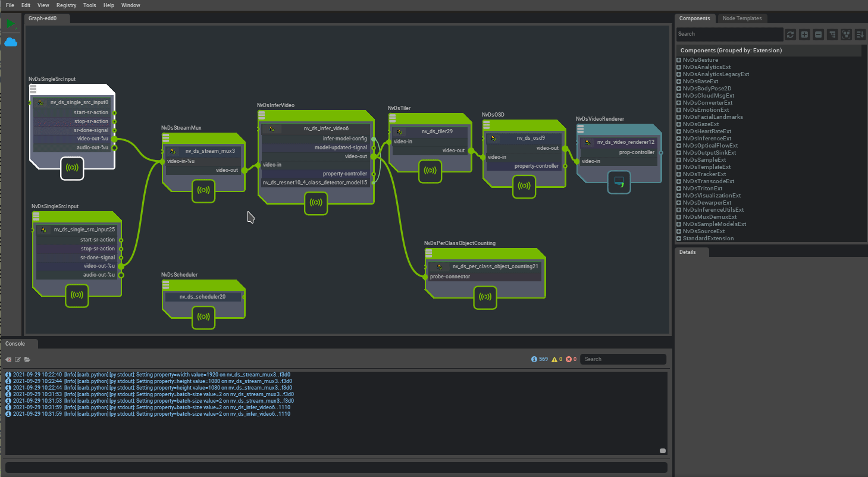
Task: Click the blue cloud icon in left toolbar
Action: [11, 42]
